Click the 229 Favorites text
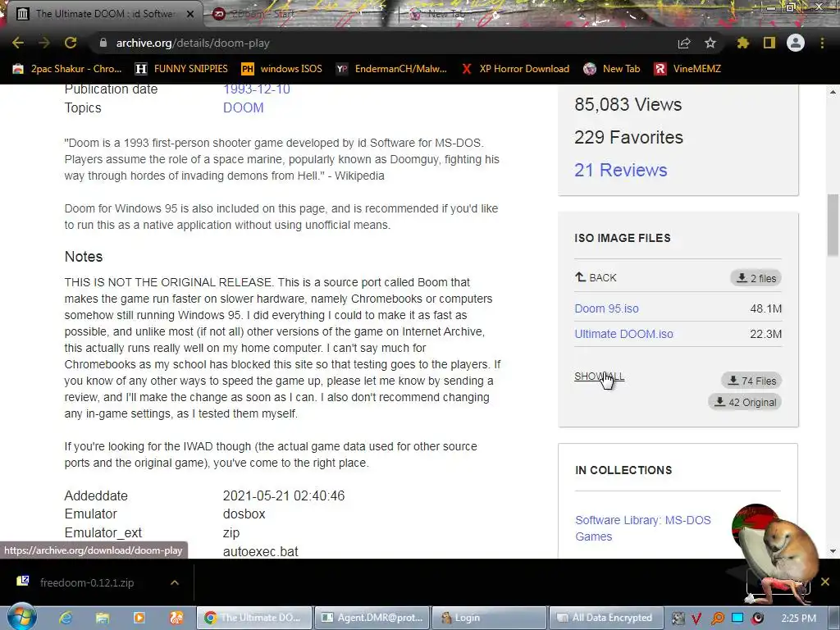The height and width of the screenshot is (630, 840). (x=628, y=137)
